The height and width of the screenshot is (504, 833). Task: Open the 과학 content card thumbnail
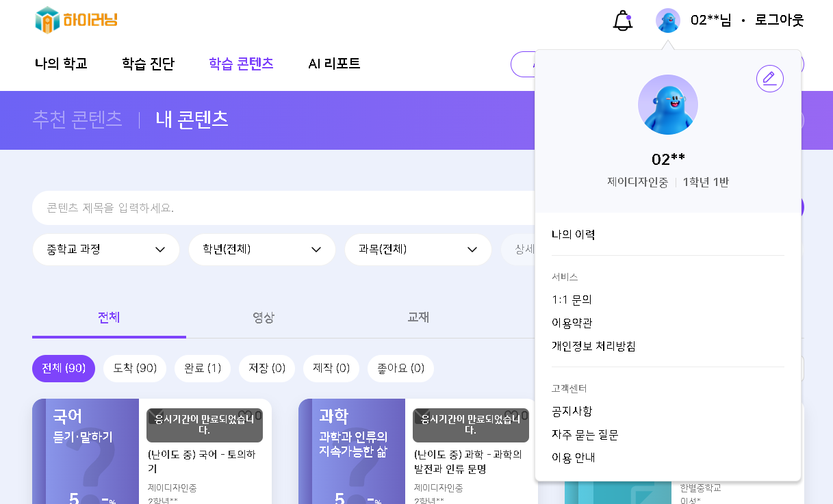pos(352,451)
